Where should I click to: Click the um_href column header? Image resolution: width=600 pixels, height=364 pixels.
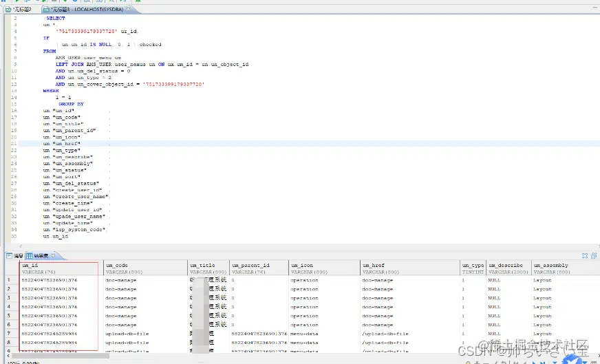click(x=410, y=268)
